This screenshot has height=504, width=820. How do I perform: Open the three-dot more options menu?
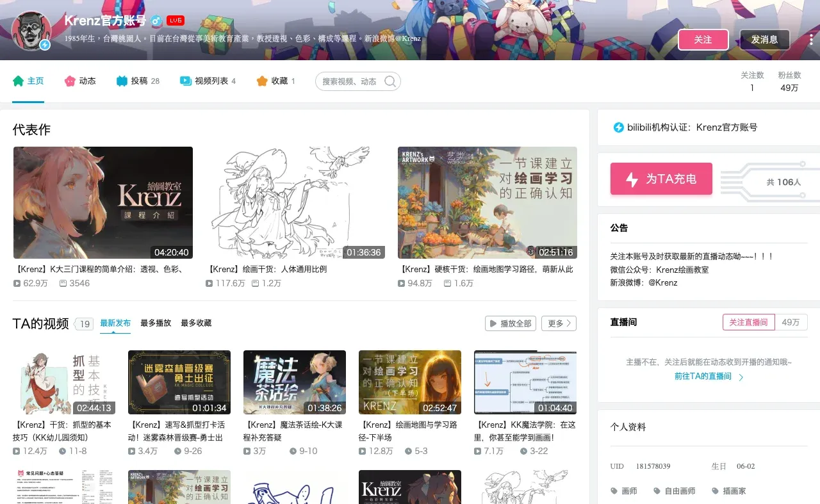click(x=810, y=39)
